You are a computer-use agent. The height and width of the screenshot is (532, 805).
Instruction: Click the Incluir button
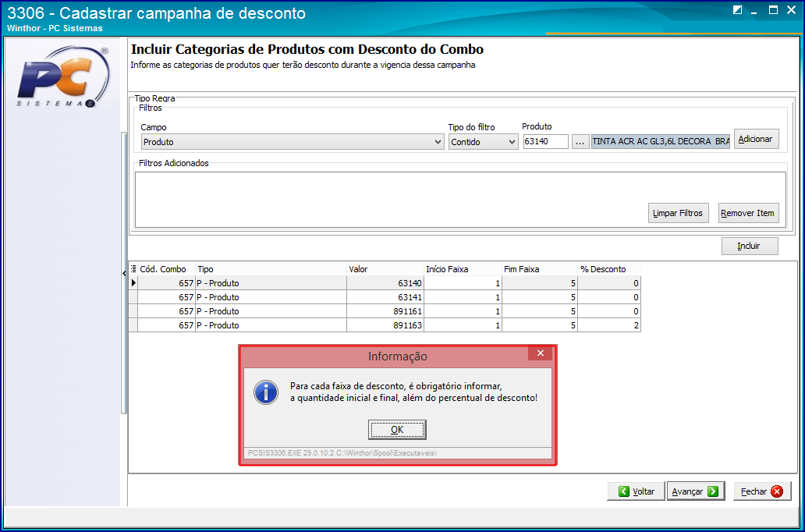pos(749,246)
